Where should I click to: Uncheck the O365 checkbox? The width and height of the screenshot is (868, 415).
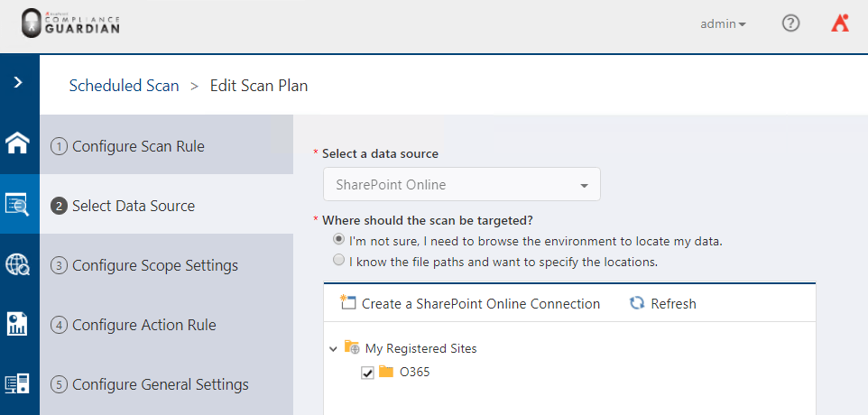point(367,373)
